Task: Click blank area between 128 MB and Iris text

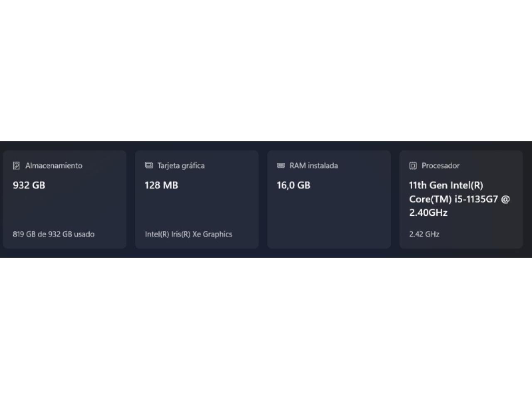Action: coord(197,210)
